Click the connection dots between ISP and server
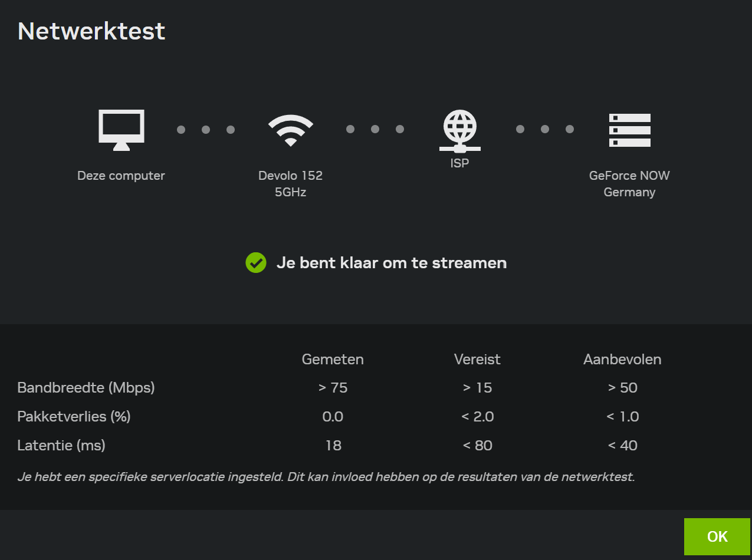Image resolution: width=752 pixels, height=560 pixels. [544, 129]
